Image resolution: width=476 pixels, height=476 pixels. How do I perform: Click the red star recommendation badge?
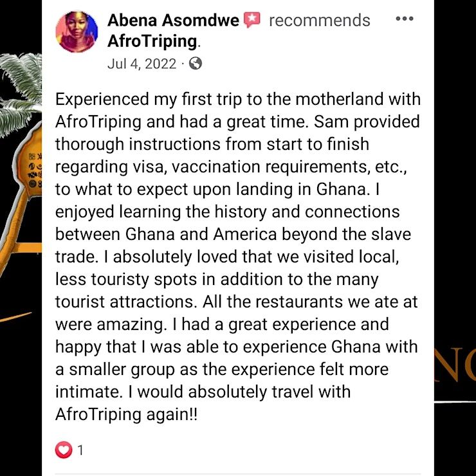tap(252, 21)
